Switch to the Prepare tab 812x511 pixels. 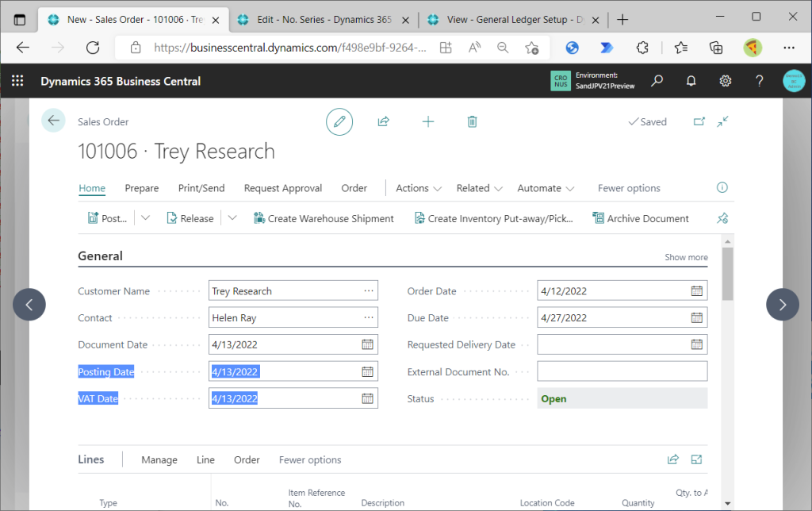tap(142, 188)
